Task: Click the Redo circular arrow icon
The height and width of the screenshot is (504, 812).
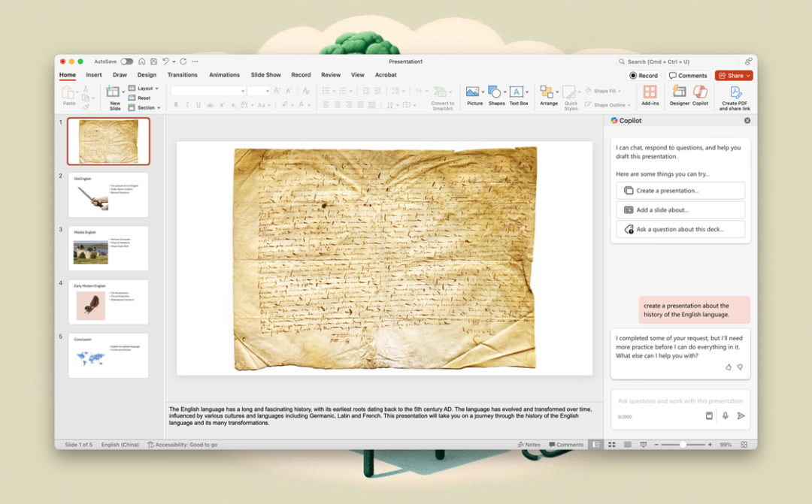Action: tap(183, 61)
